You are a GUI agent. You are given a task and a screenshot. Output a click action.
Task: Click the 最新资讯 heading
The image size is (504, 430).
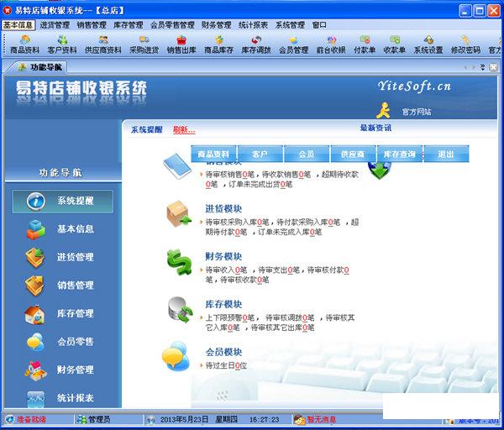(x=375, y=128)
